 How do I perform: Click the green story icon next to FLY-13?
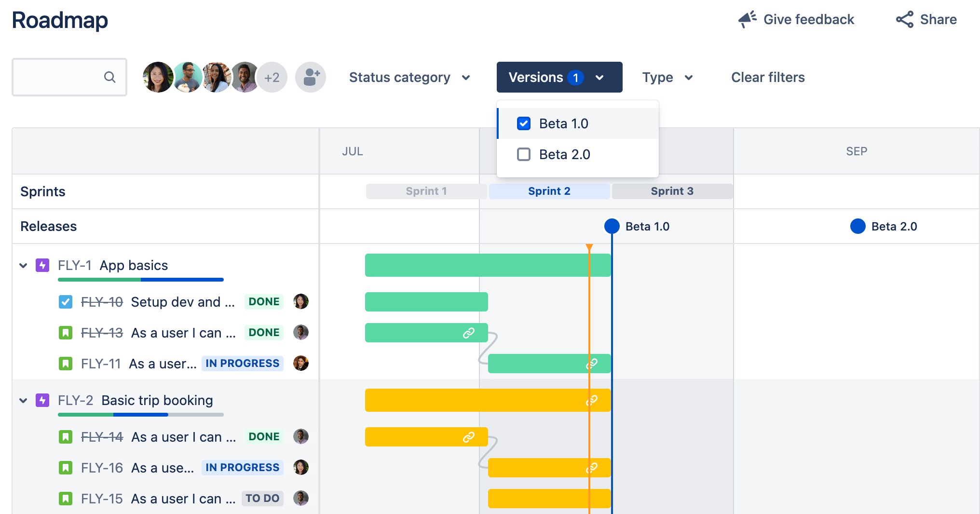pos(65,332)
